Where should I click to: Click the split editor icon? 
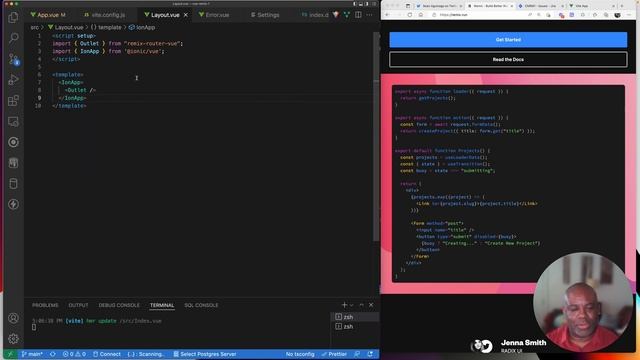[358, 15]
